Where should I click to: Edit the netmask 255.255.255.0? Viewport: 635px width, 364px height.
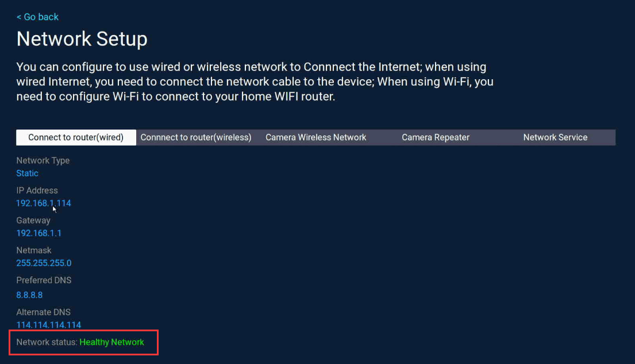pyautogui.click(x=44, y=263)
